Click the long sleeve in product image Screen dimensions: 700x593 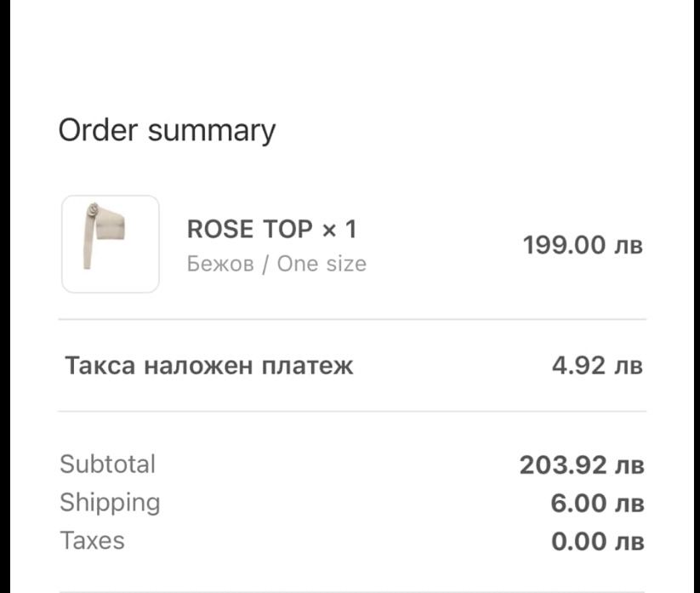(88, 241)
